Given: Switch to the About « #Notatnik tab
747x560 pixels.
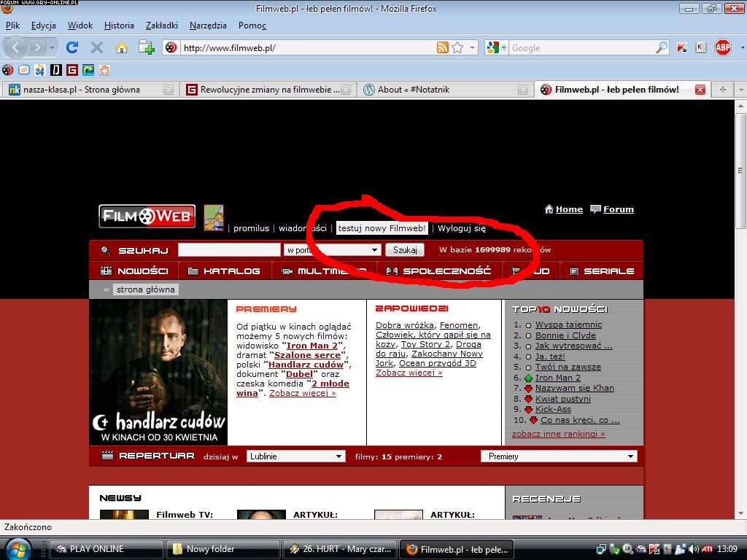Looking at the screenshot, I should coord(446,90).
